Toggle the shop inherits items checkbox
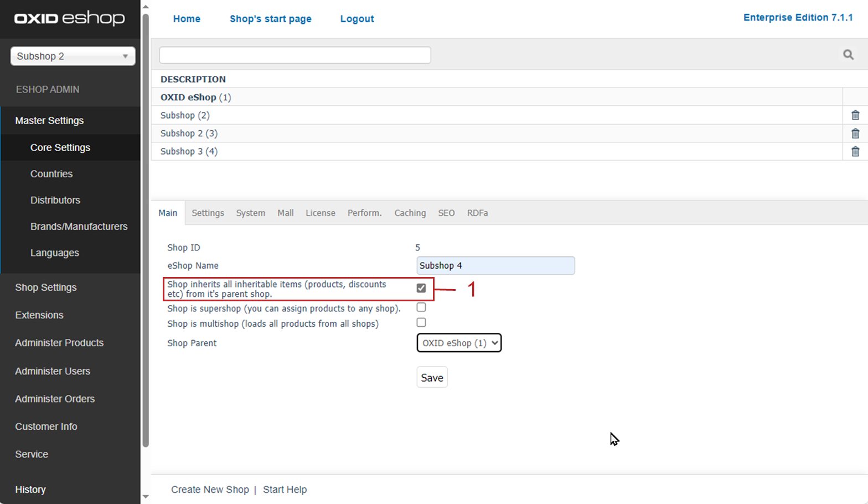Screen dimensions: 868x504 click(421, 288)
